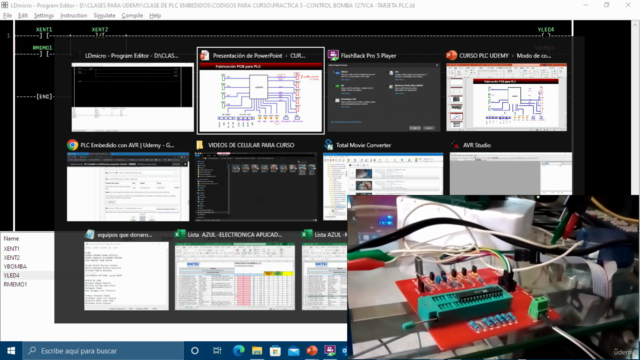Open the Windows Start menu
Image resolution: width=640 pixels, height=360 pixels.
(11, 351)
